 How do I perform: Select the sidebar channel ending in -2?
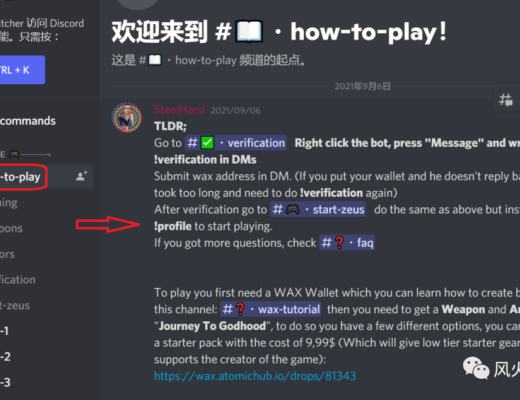(5, 357)
